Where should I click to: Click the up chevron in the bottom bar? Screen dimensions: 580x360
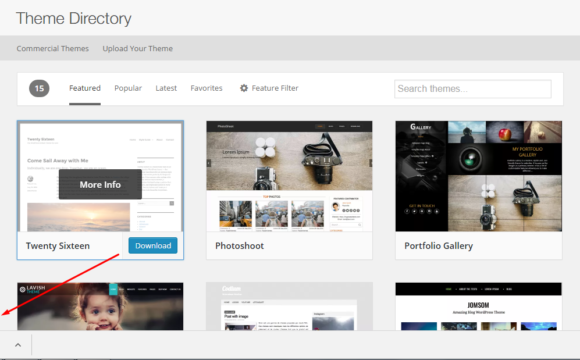pyautogui.click(x=18, y=345)
